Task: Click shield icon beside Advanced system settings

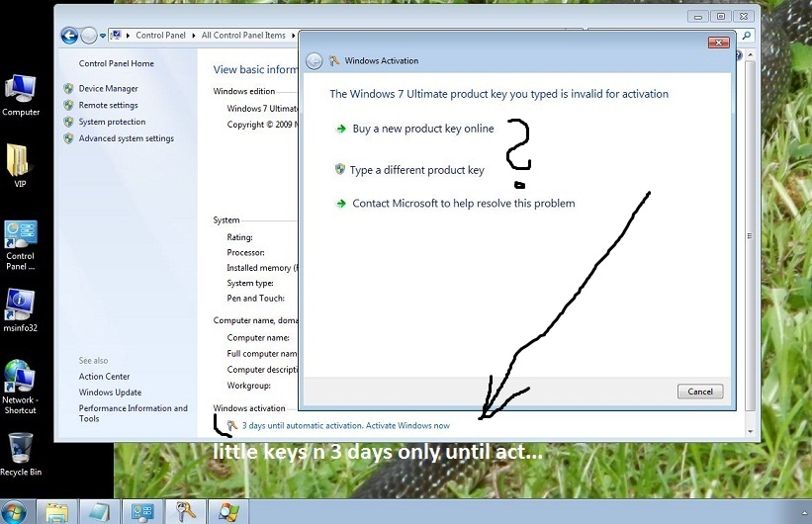Action: click(68, 138)
